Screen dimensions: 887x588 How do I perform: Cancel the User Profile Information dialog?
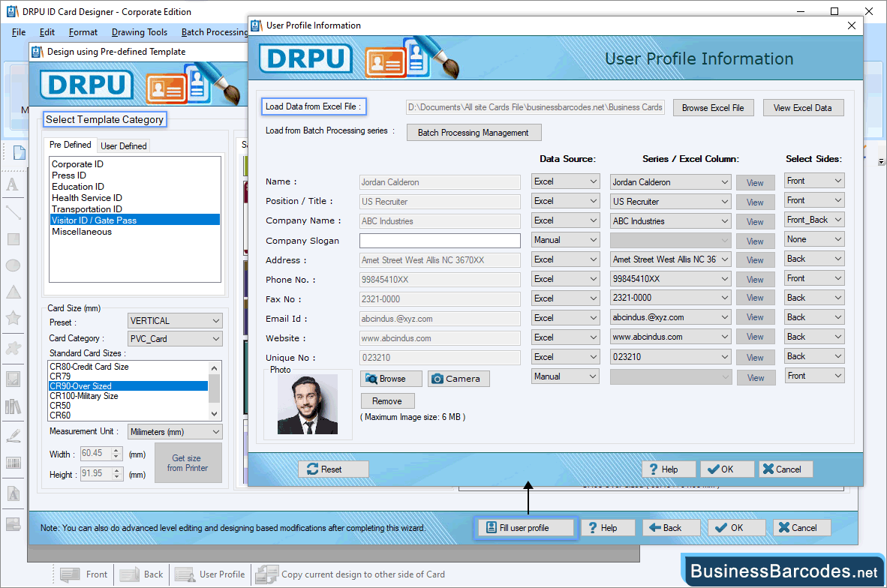click(785, 469)
